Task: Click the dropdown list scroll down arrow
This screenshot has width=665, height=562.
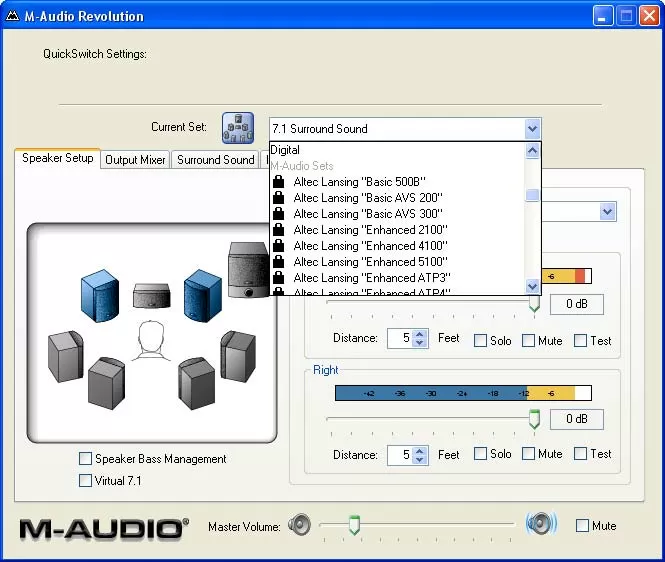Action: 533,286
